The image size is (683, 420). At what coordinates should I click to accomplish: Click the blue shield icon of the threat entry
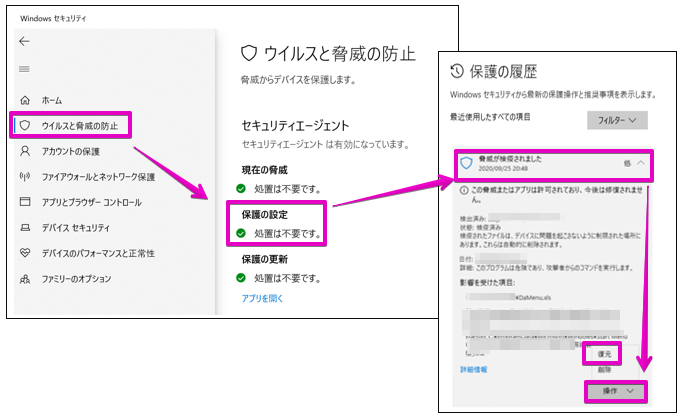point(467,163)
